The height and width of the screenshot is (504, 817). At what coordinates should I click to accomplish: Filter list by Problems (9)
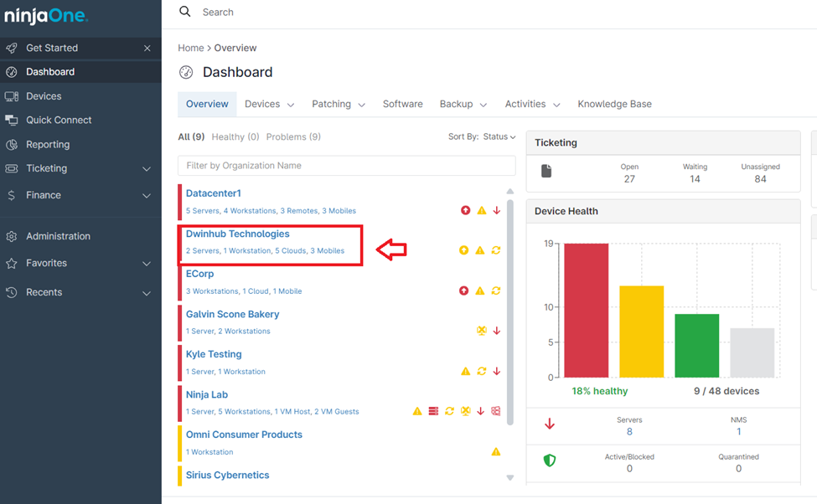tap(292, 137)
